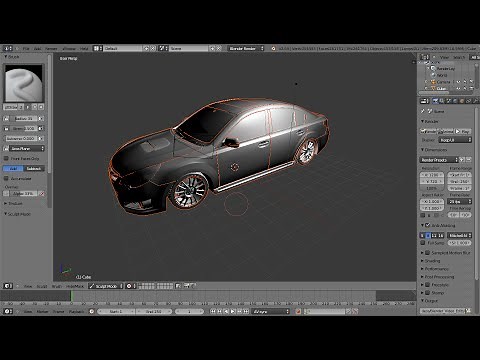Select the World item in outliner
Viewport: 480px width, 360px height.
tap(442, 75)
